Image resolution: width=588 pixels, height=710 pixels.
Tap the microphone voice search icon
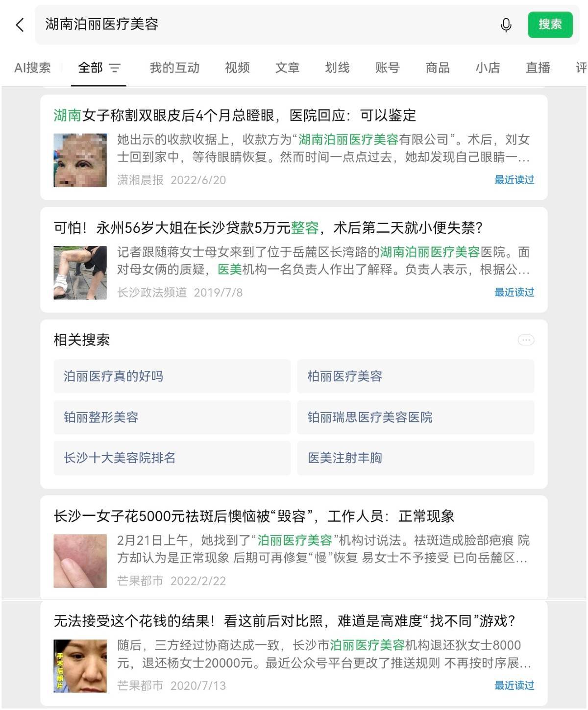point(506,24)
